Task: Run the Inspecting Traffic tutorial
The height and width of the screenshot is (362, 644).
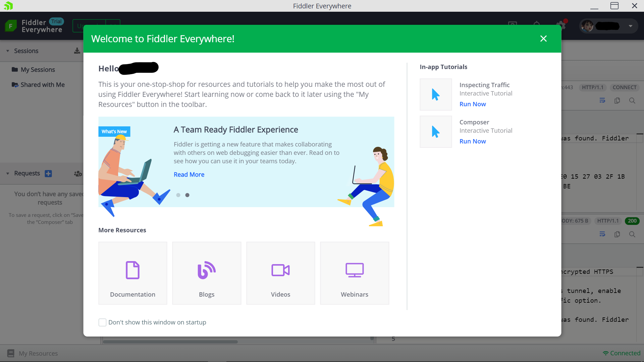Action: [x=473, y=104]
